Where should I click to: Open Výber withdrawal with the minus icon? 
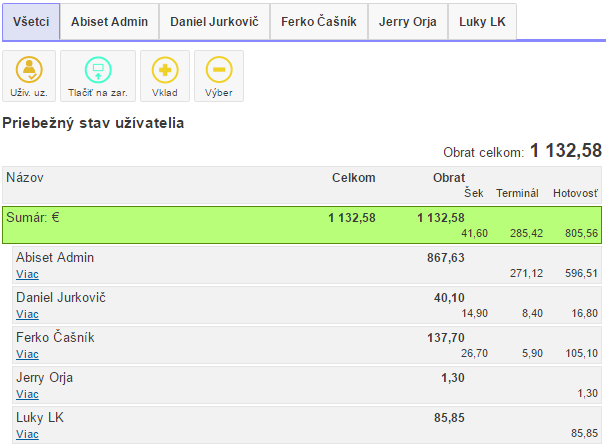point(218,76)
